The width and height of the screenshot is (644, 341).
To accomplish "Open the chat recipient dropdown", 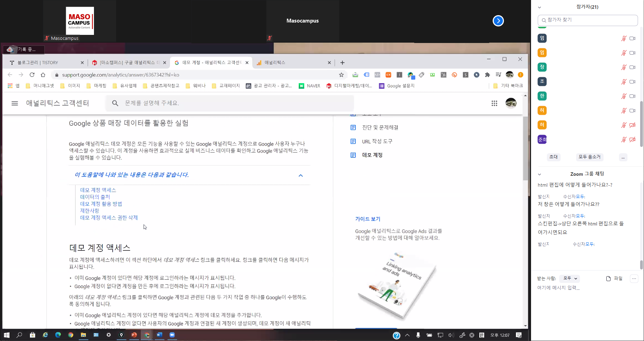I will [x=570, y=278].
